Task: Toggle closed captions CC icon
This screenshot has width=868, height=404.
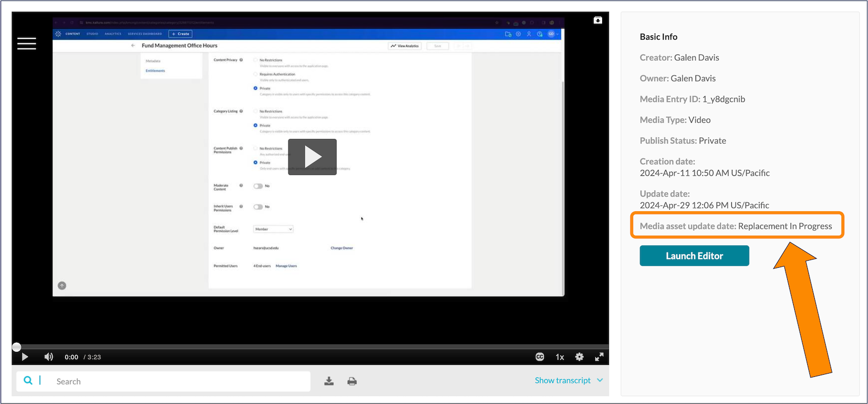Action: [540, 357]
